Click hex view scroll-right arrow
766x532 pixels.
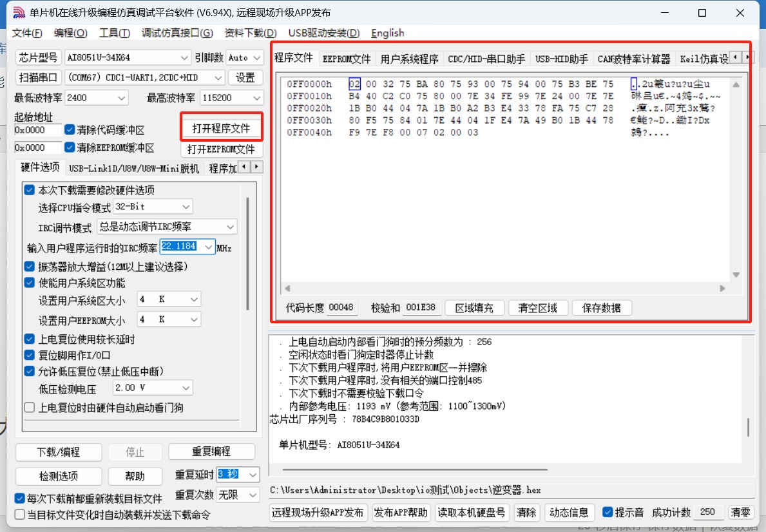pyautogui.click(x=723, y=289)
